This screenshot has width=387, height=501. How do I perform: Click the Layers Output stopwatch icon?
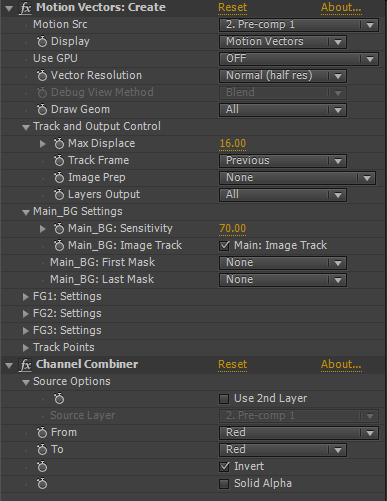click(59, 195)
